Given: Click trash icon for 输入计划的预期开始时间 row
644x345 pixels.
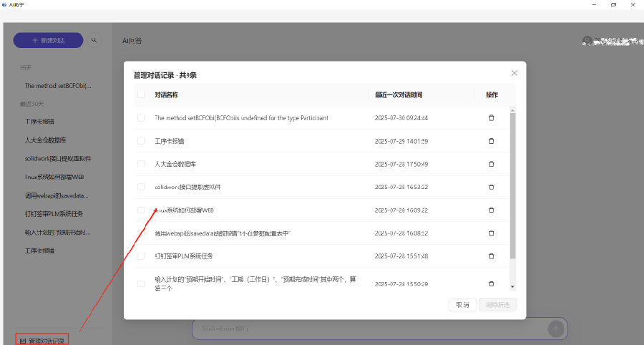Looking at the screenshot, I should click(x=491, y=284).
